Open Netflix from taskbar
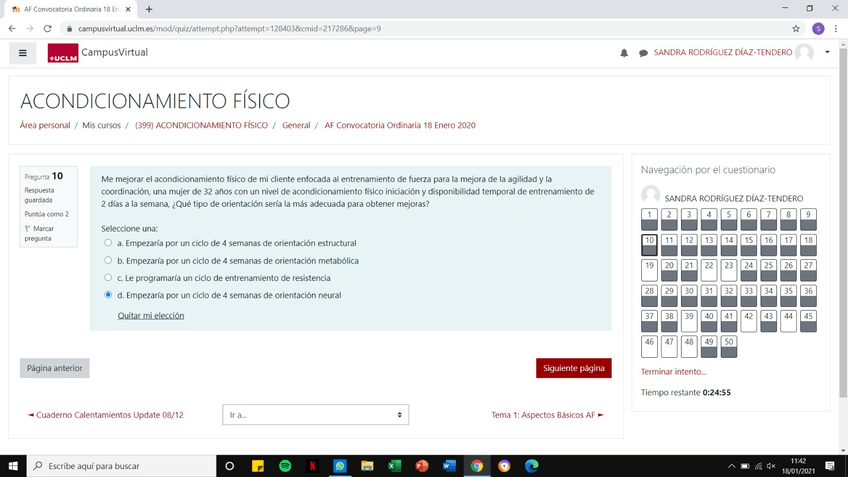The image size is (848, 477). coord(312,466)
